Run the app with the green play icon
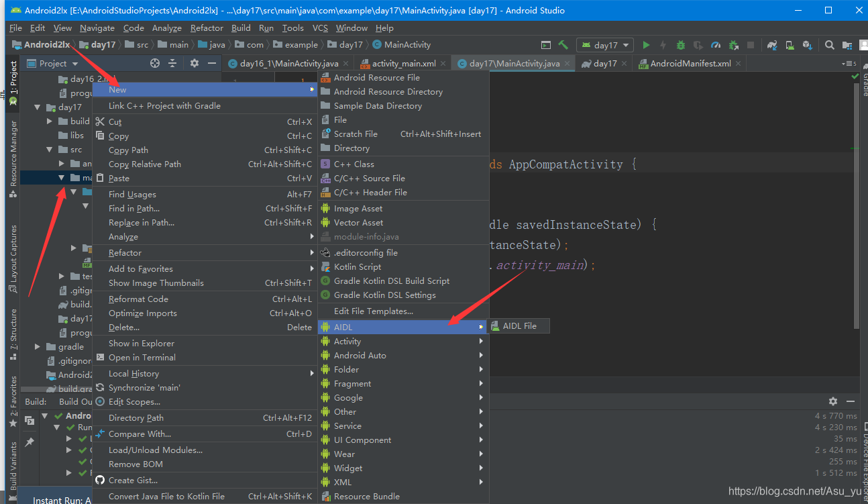This screenshot has height=504, width=868. click(646, 45)
